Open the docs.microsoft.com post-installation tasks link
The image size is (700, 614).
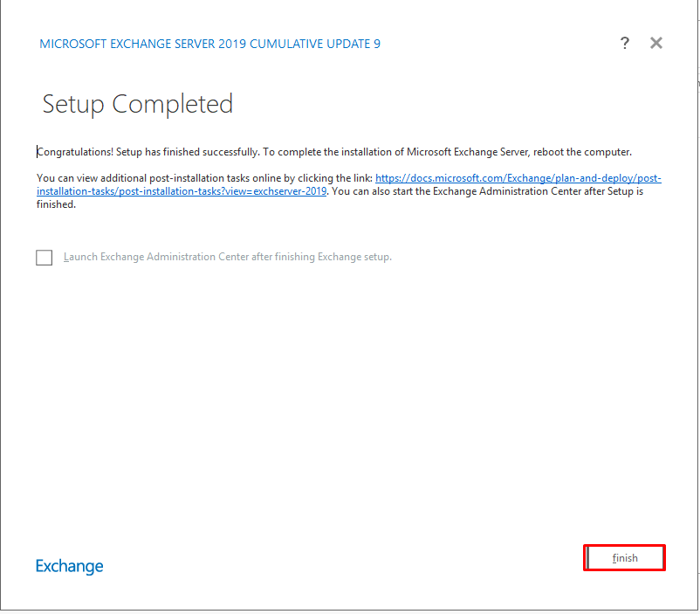[x=518, y=178]
